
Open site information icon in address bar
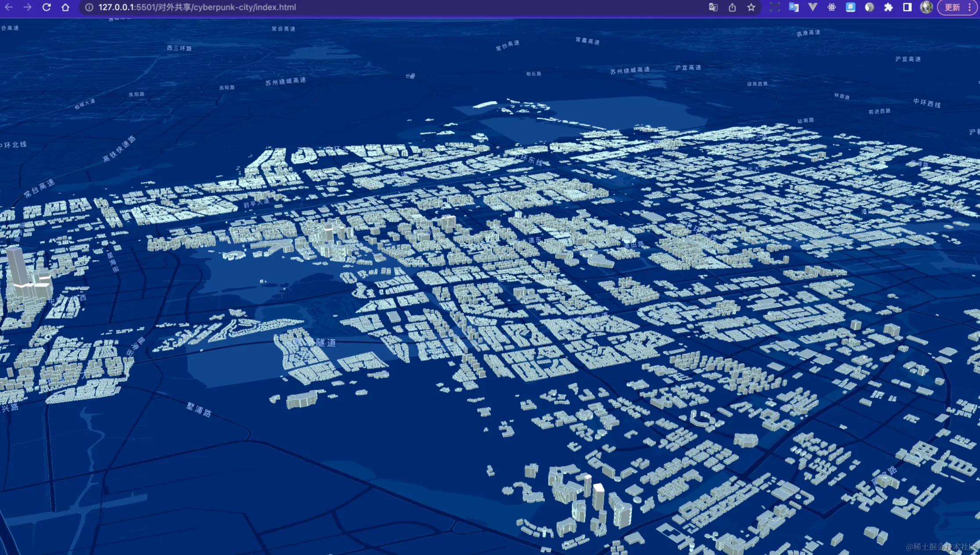[89, 7]
